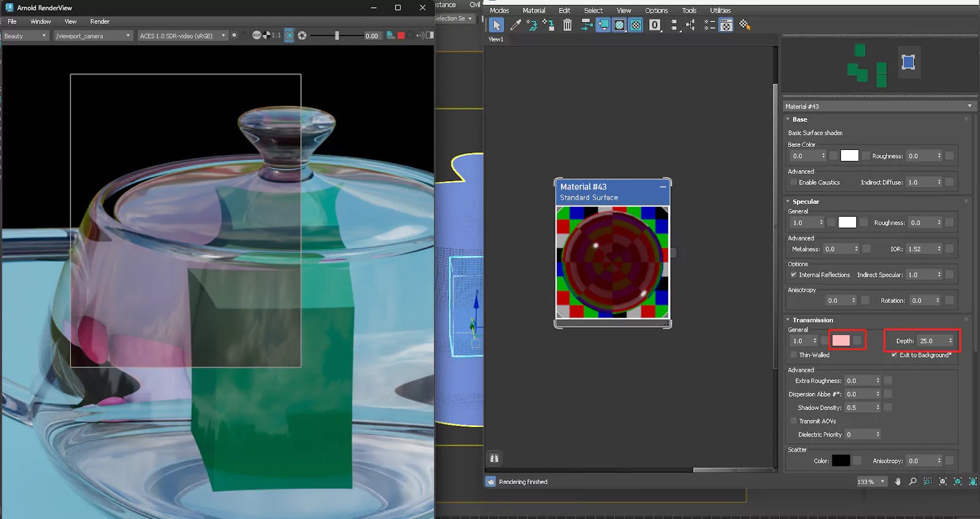The height and width of the screenshot is (519, 980).
Task: Open the Material/Map Browser toggle icon
Action: (709, 25)
